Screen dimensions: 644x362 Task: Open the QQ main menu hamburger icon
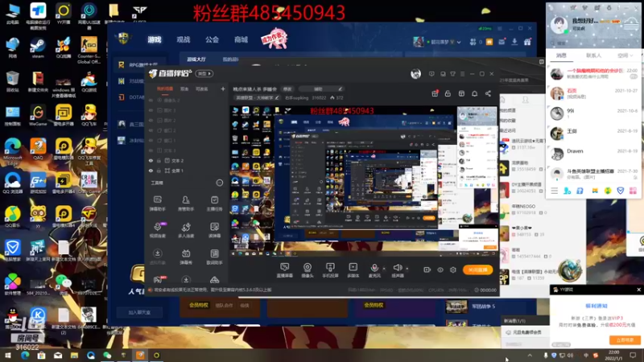555,191
